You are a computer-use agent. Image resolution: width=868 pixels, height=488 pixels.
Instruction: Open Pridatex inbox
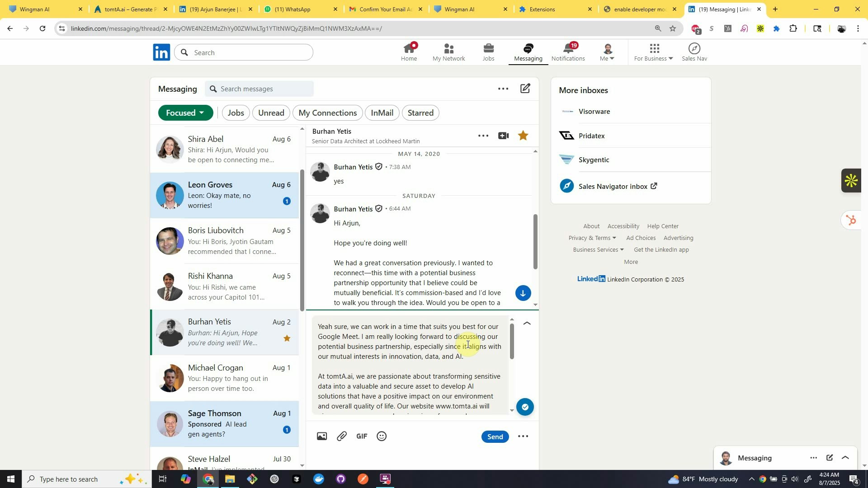[631, 136]
